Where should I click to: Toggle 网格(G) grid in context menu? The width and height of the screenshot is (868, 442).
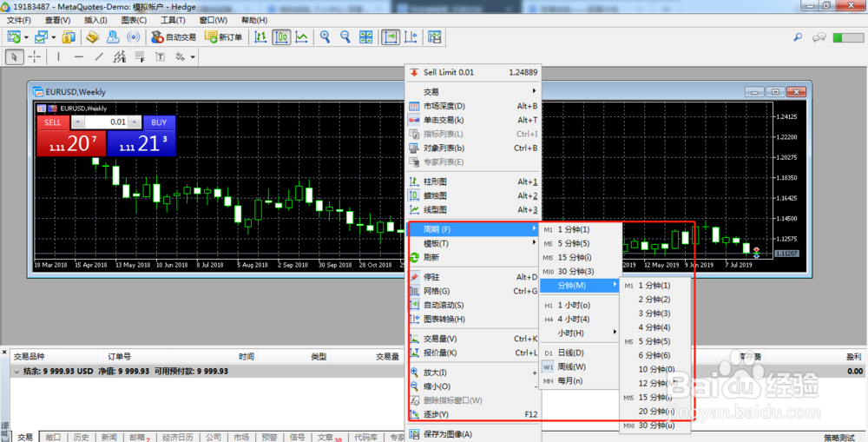point(473,291)
